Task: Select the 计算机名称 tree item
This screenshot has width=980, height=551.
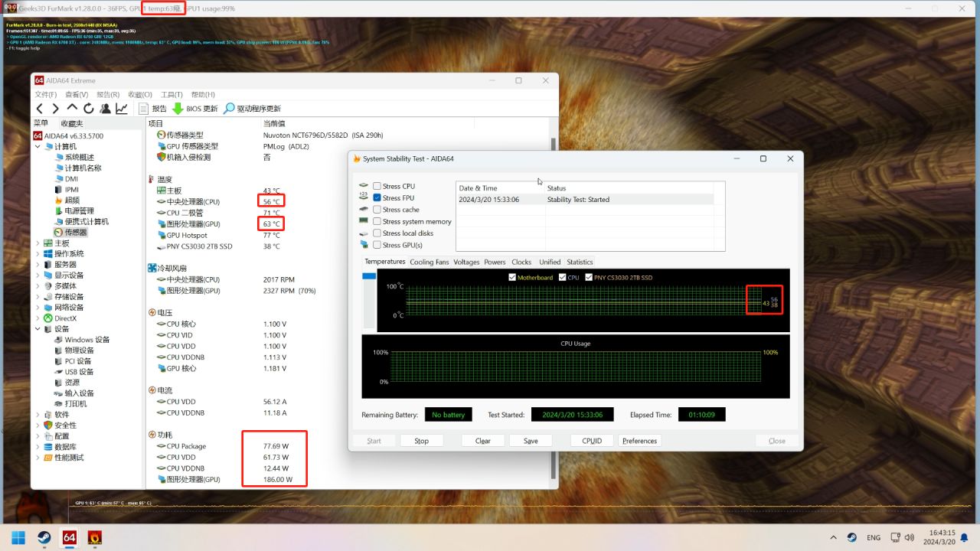Action: tap(78, 168)
